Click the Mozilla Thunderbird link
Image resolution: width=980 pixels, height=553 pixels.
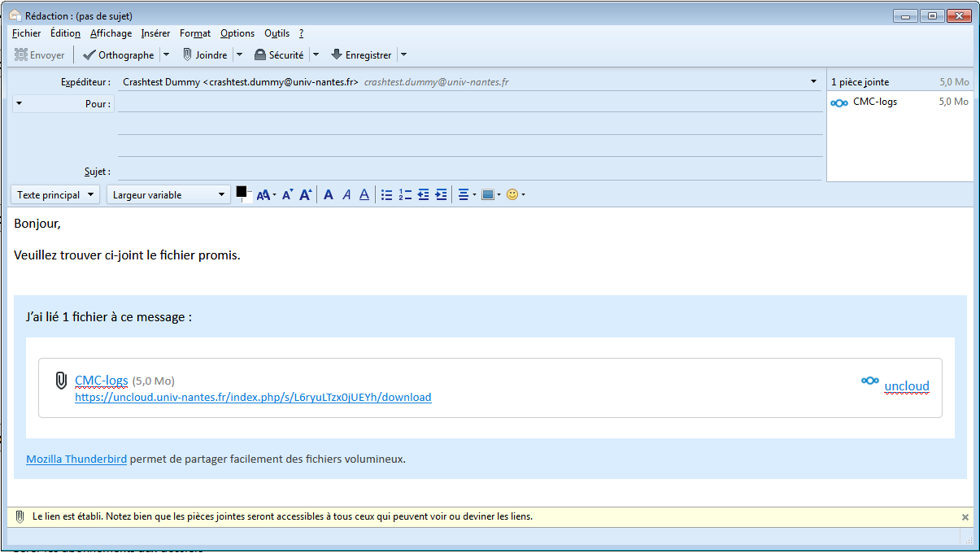[76, 459]
